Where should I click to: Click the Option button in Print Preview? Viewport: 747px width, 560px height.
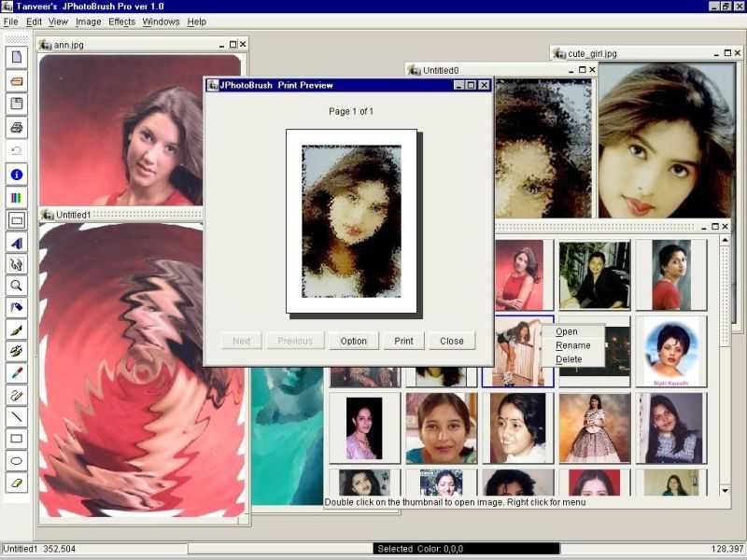[x=354, y=341]
